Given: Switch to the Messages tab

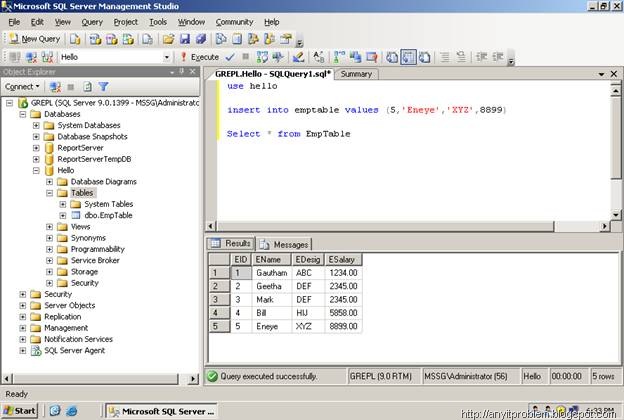Looking at the screenshot, I should pos(284,244).
